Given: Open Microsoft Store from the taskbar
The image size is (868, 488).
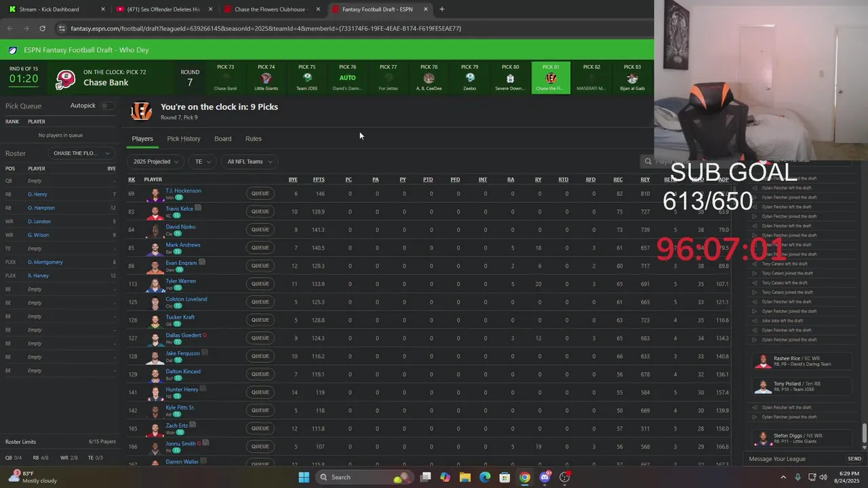Looking at the screenshot, I should (x=505, y=477).
